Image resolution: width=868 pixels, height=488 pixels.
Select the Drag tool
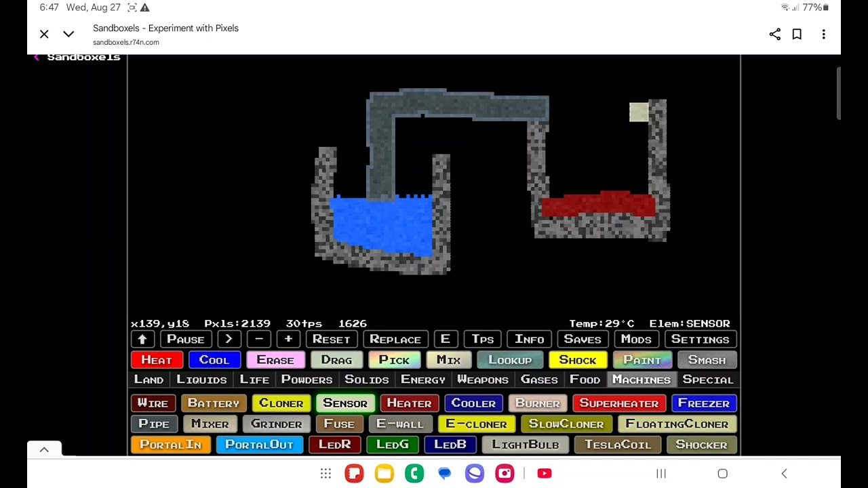pos(336,361)
